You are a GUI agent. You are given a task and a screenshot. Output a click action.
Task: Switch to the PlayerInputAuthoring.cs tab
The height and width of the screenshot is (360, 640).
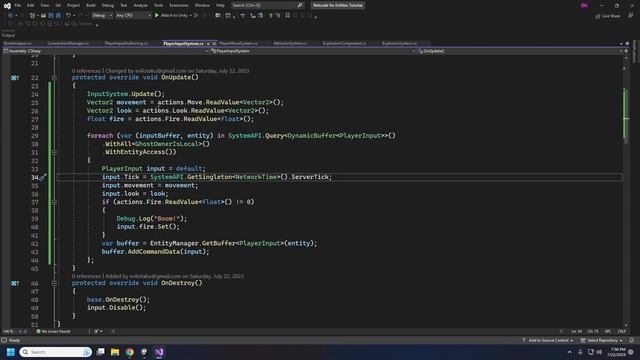point(126,43)
